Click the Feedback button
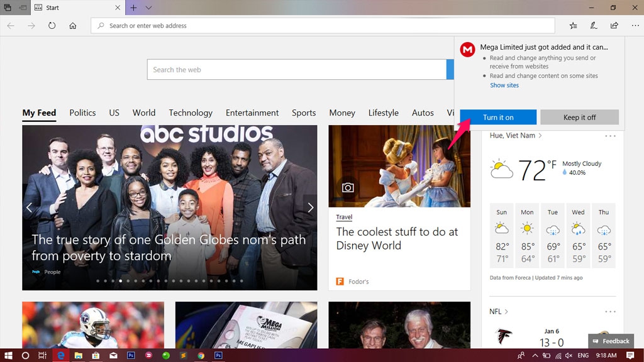The width and height of the screenshot is (644, 362). [611, 341]
